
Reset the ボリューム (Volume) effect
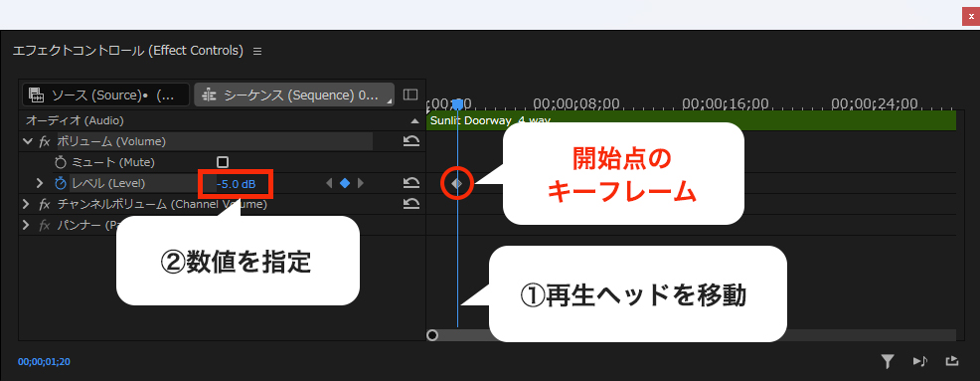pos(411,141)
